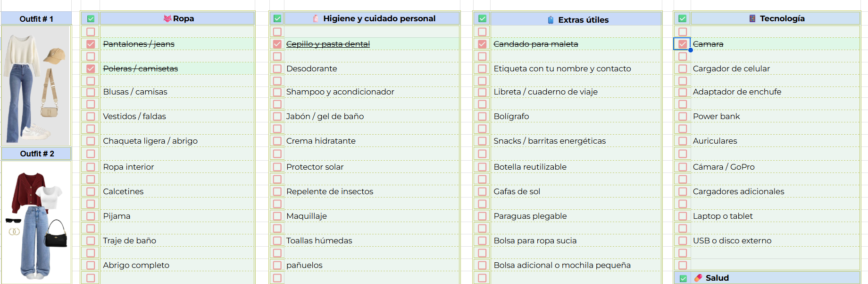This screenshot has height=284, width=868.
Task: Toggle the green checkbox of Extras útiles header
Action: (x=482, y=19)
